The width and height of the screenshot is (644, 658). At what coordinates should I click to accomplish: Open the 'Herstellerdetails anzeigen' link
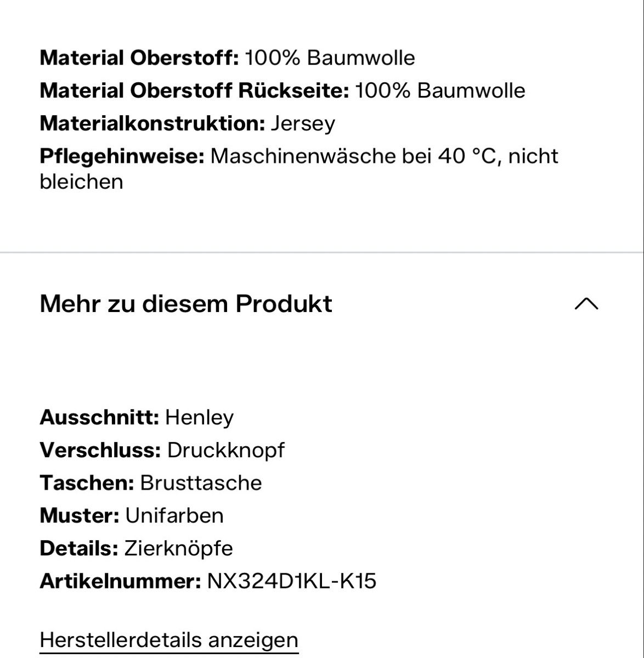pos(169,640)
